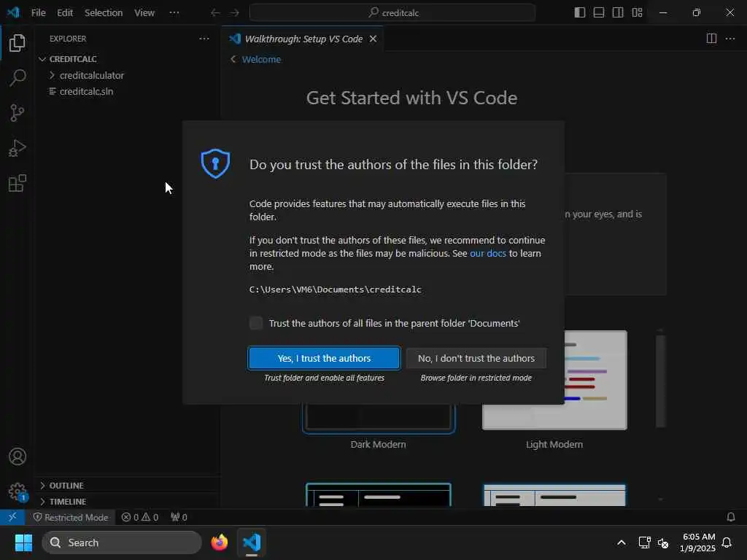Image resolution: width=747 pixels, height=560 pixels.
Task: Open the Selection menu
Action: pyautogui.click(x=104, y=13)
